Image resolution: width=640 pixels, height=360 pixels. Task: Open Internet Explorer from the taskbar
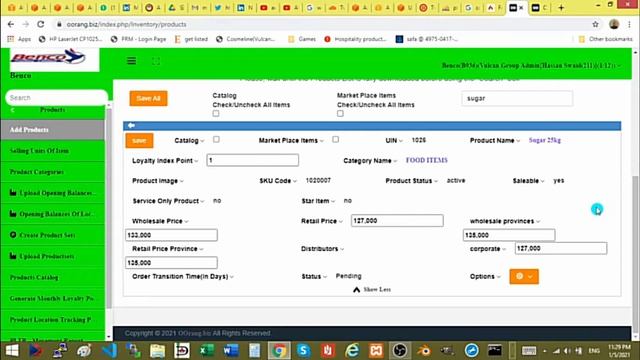click(352, 351)
